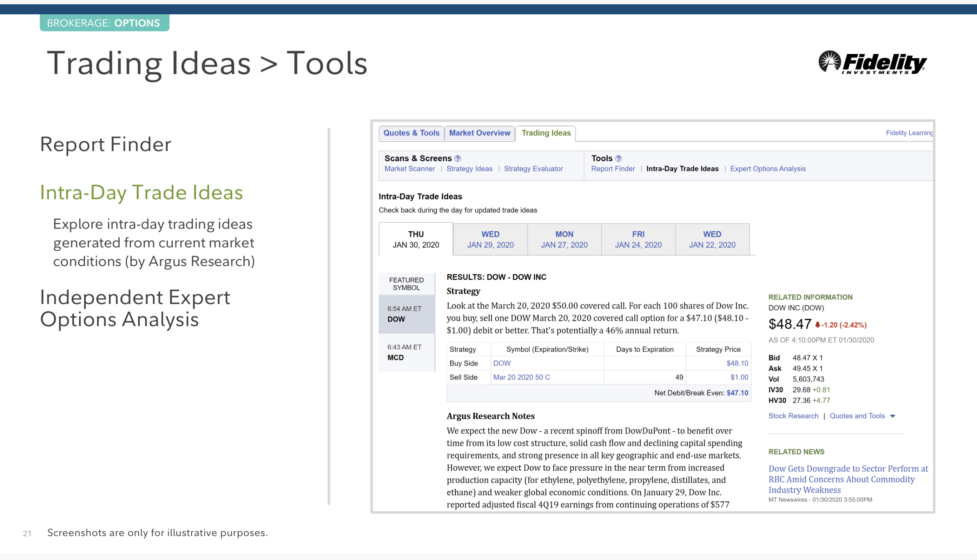The height and width of the screenshot is (560, 977).
Task: Select the FRI JAN 24, 2020 date tab
Action: (638, 239)
